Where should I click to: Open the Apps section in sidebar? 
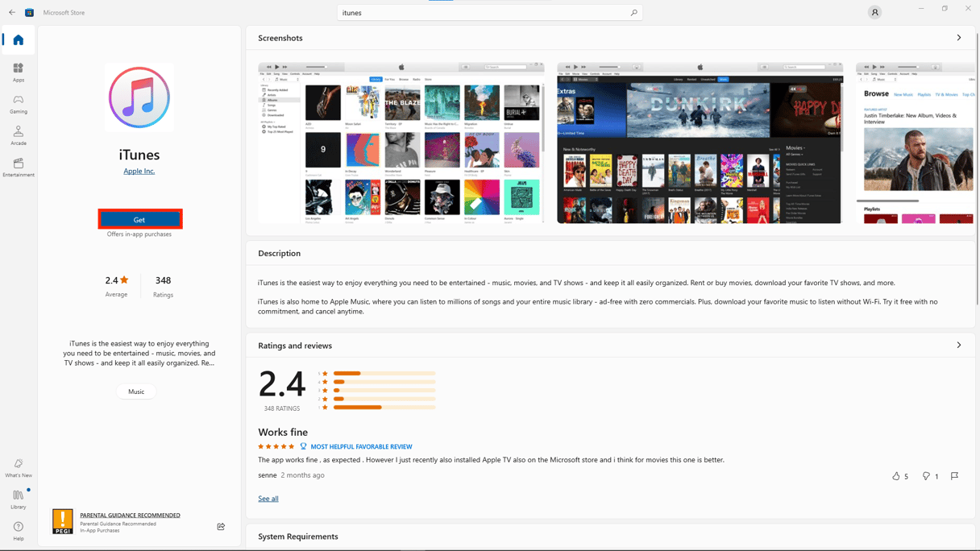tap(18, 72)
